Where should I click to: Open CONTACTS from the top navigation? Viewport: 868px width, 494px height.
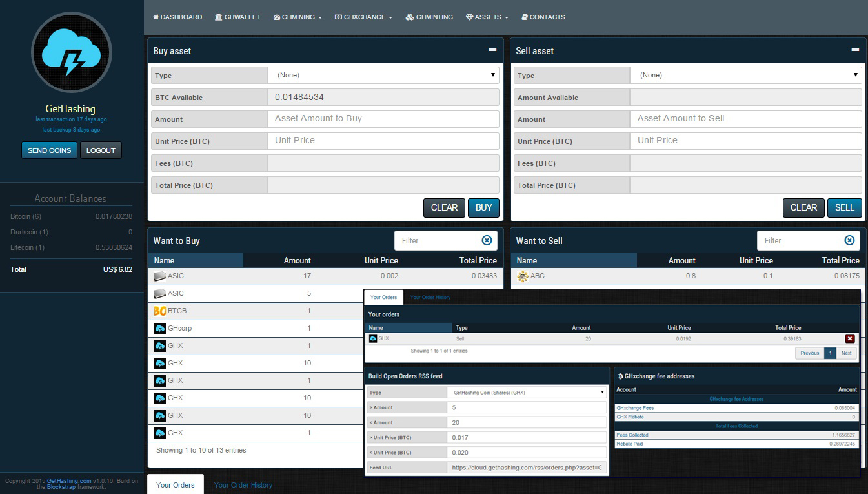(543, 17)
